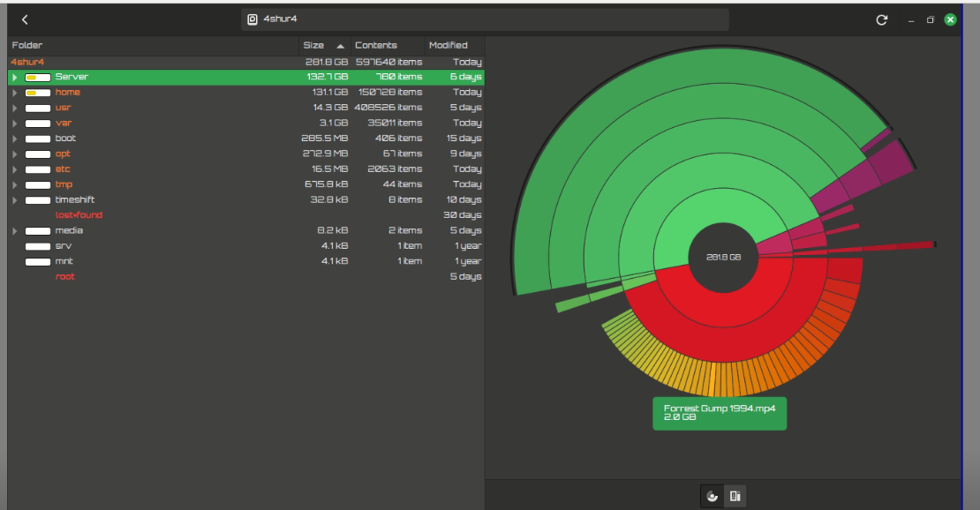This screenshot has width=980, height=510.
Task: Go back using the header back arrow
Action: coord(25,20)
